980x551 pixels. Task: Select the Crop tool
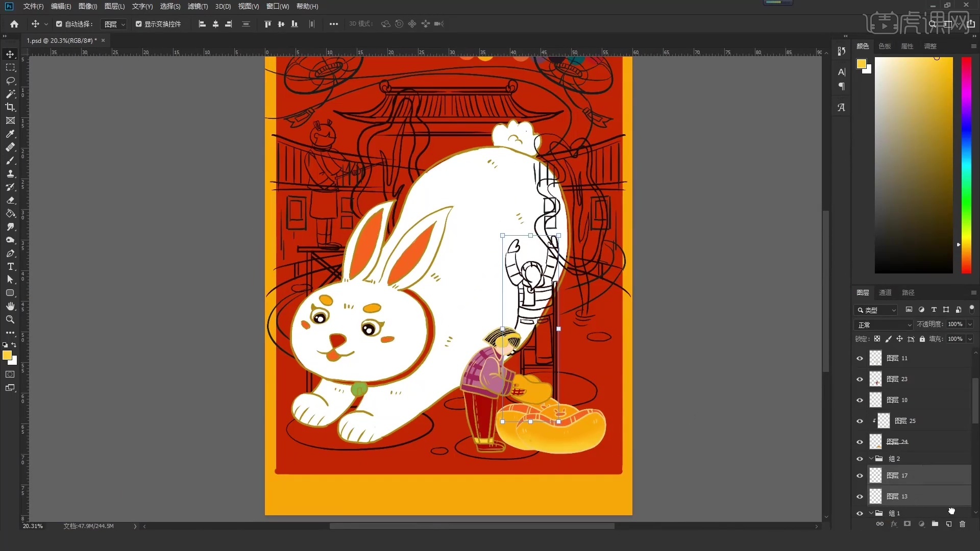[x=10, y=107]
